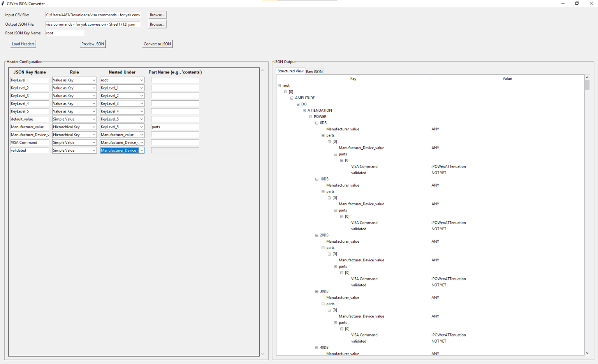Viewport: 598px width, 364px height.
Task: Click Browse next to Input CSV File
Action: tap(157, 15)
